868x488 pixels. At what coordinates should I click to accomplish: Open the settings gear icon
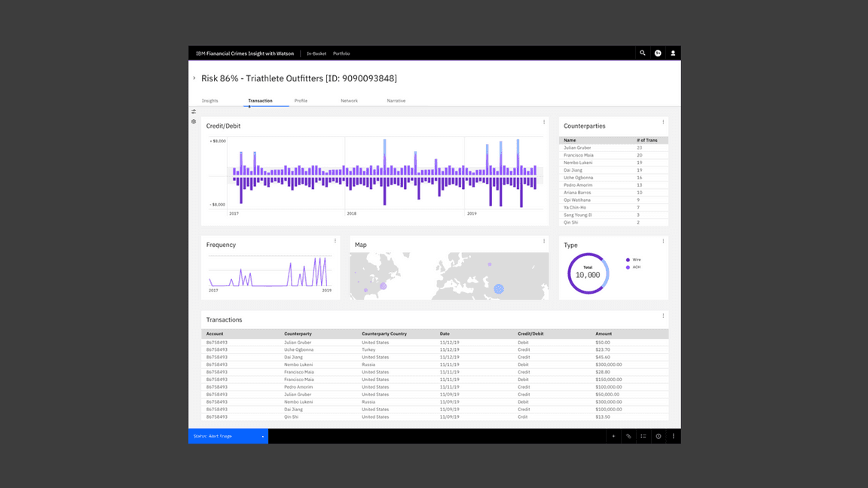coord(194,121)
